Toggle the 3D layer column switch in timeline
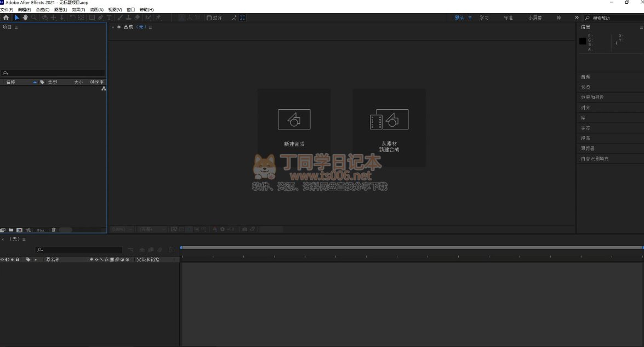Image resolution: width=644 pixels, height=347 pixels. pos(127,259)
